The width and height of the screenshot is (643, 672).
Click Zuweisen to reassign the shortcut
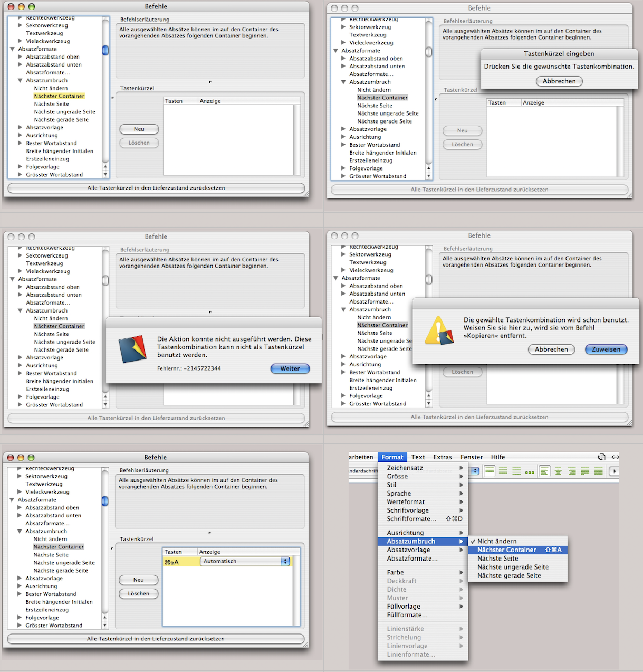(606, 349)
